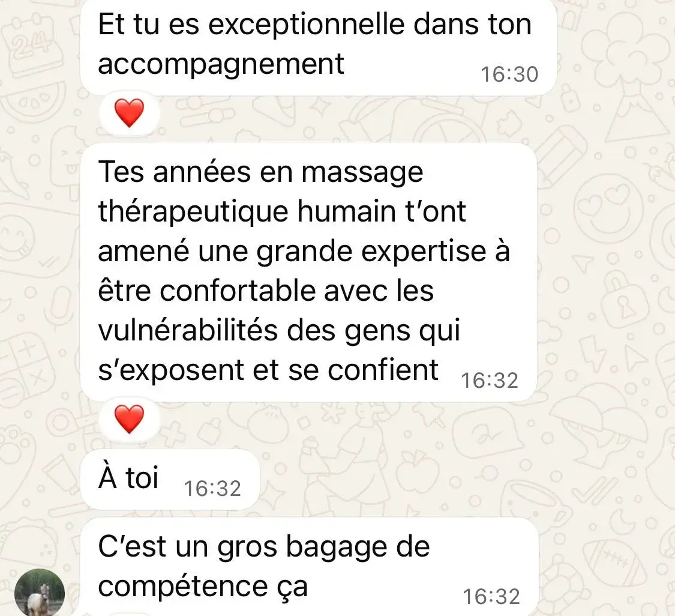Click the word "exceptionnelle" in the first message
The image size is (675, 616).
pos(307,24)
